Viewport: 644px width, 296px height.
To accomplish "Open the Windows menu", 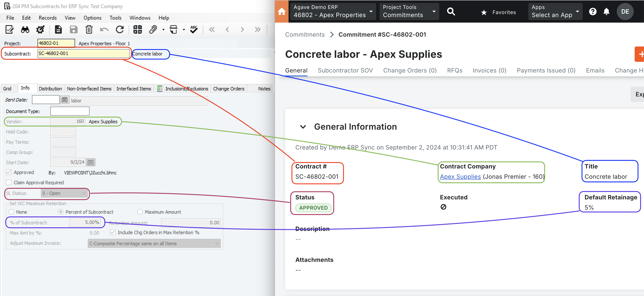I will click(x=140, y=18).
